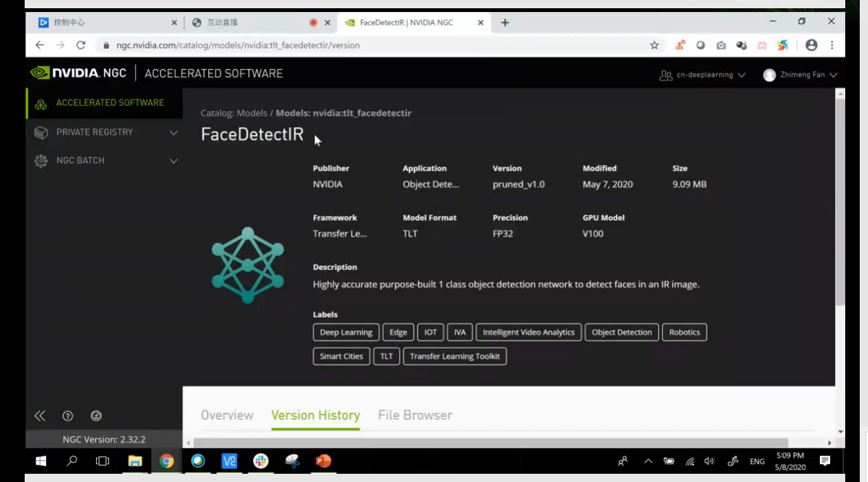Image resolution: width=868 pixels, height=482 pixels.
Task: Open Slack from the taskbar
Action: (261, 461)
